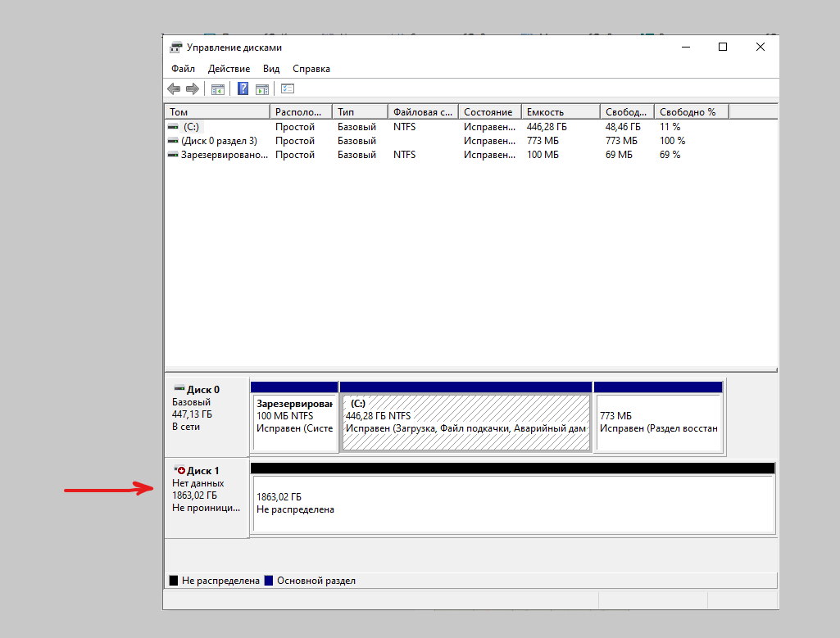Image resolution: width=840 pixels, height=638 pixels.
Task: Select the Disk 0 header icon
Action: (x=179, y=390)
